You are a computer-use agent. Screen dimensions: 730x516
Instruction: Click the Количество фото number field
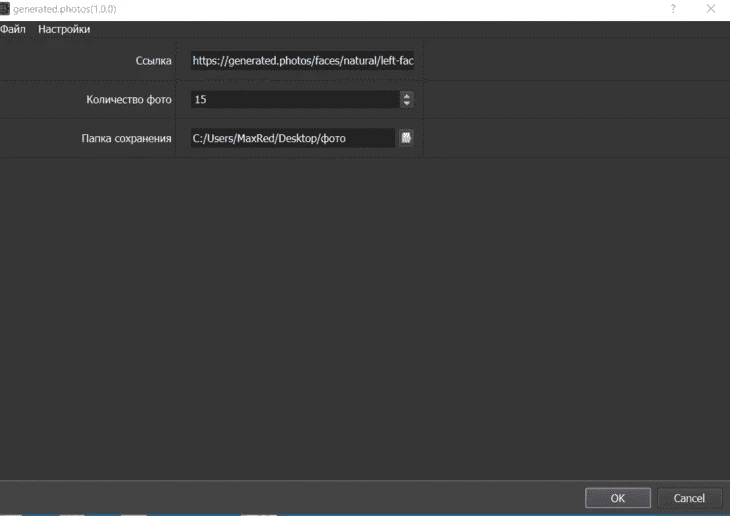(x=295, y=99)
